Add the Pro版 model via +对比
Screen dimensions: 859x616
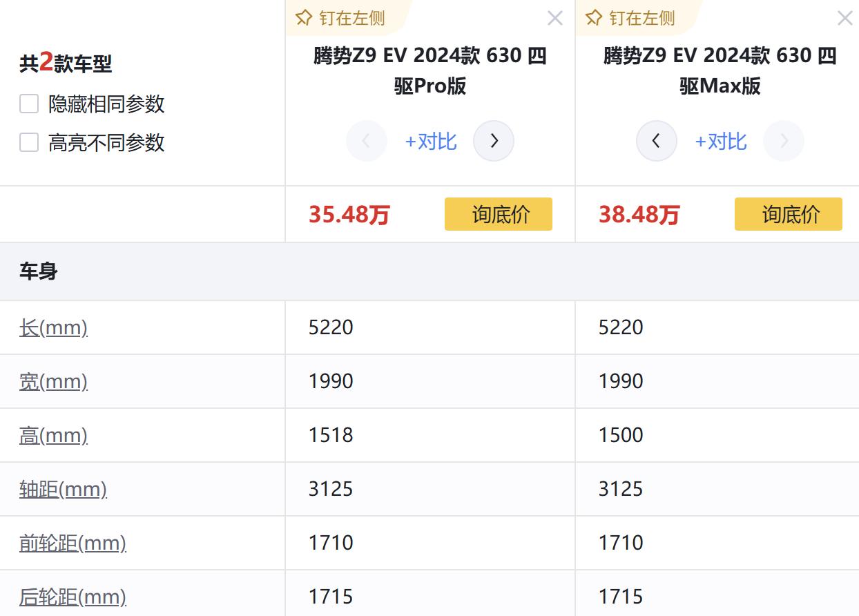pyautogui.click(x=430, y=142)
